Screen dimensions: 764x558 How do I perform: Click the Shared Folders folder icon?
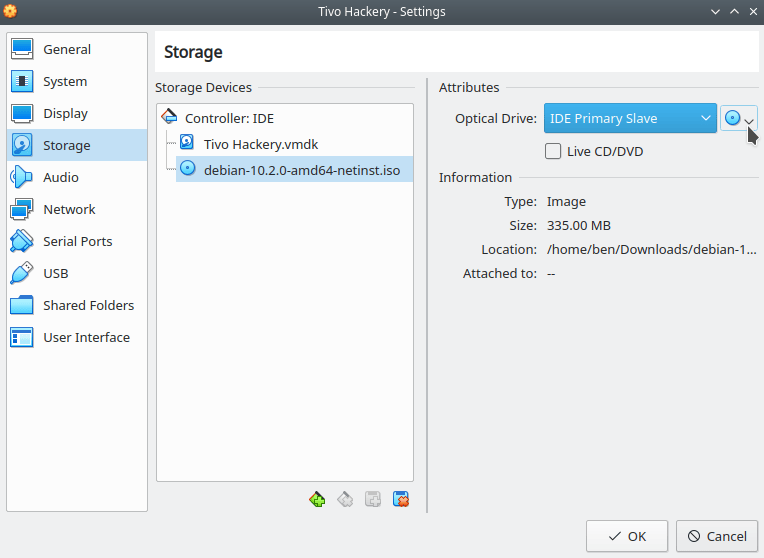coord(21,305)
